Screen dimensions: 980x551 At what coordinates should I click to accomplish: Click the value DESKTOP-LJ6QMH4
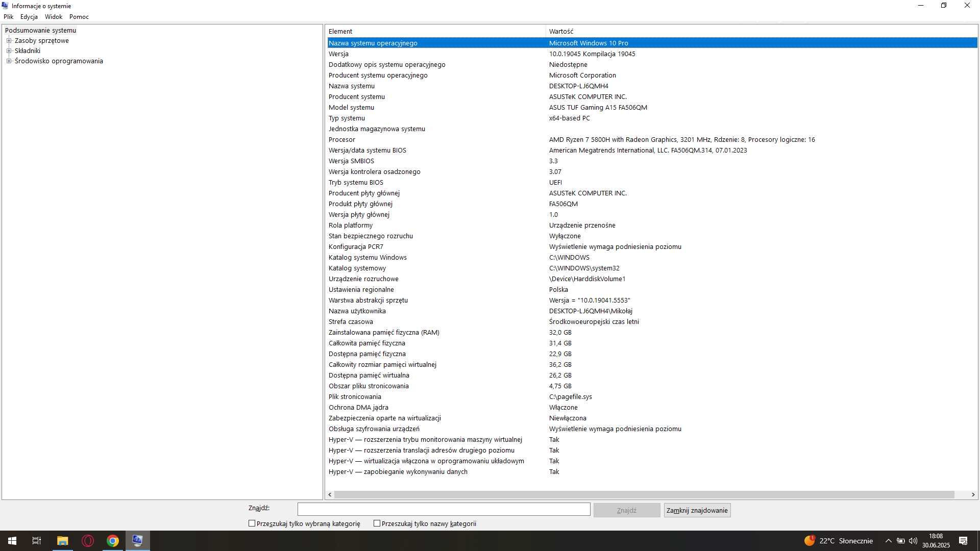[x=578, y=86]
